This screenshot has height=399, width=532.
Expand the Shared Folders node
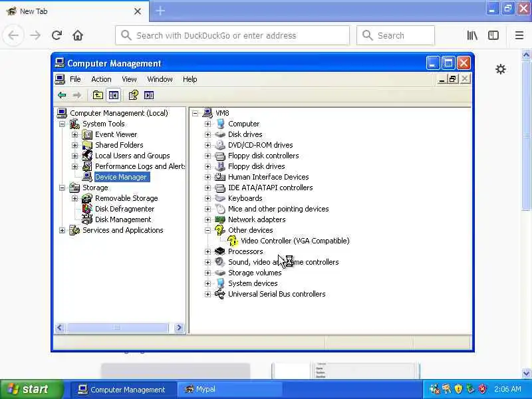(x=74, y=145)
